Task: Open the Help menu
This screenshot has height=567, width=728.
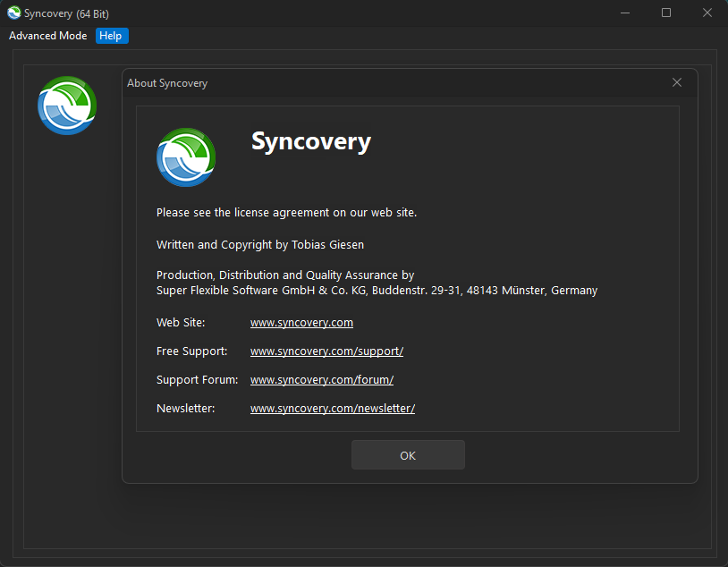Action: tap(111, 36)
